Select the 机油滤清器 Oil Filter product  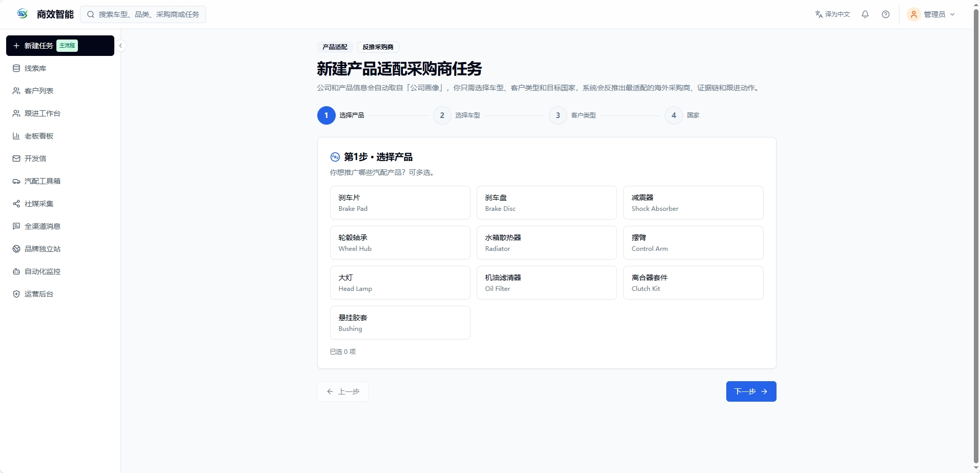click(x=547, y=283)
